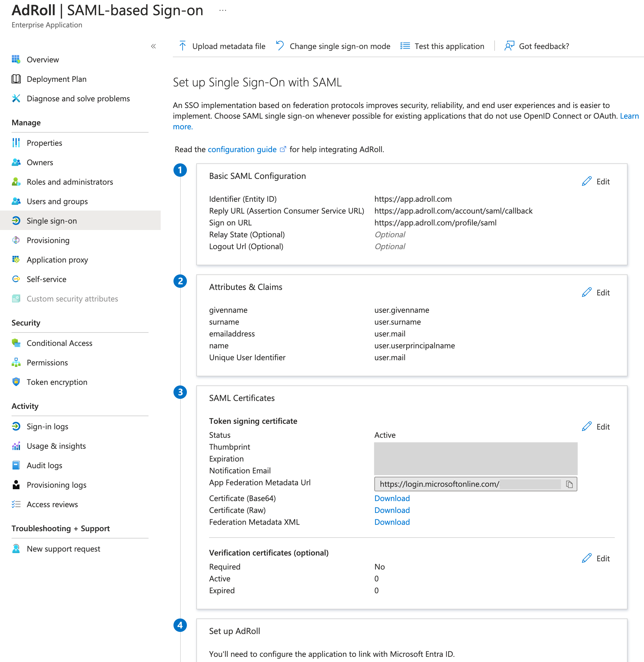Open the more options ellipsis by the title
This screenshot has width=644, height=662.
(222, 10)
